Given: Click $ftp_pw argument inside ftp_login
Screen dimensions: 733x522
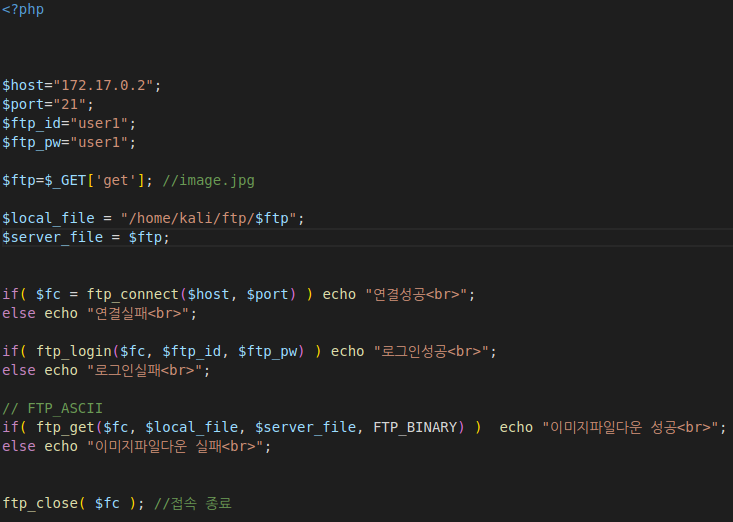Looking at the screenshot, I should pyautogui.click(x=268, y=351).
